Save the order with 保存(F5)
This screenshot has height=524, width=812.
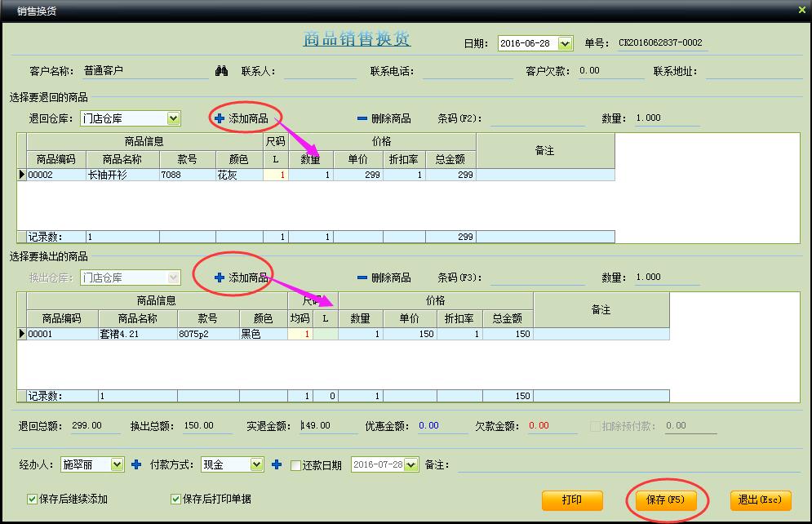coord(665,500)
